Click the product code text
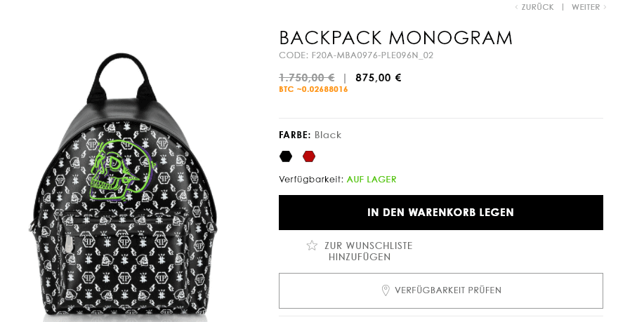Screen dimensions: 644x322 [356, 55]
